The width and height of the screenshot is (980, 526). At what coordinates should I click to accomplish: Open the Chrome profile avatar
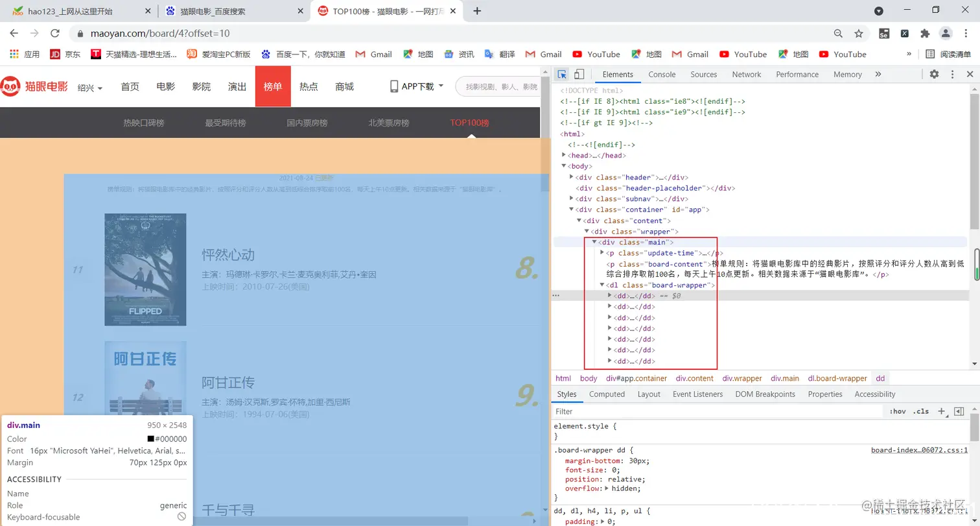946,33
